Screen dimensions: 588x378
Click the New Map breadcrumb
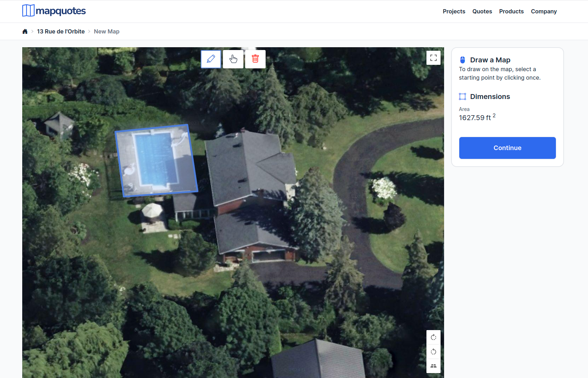pos(107,31)
